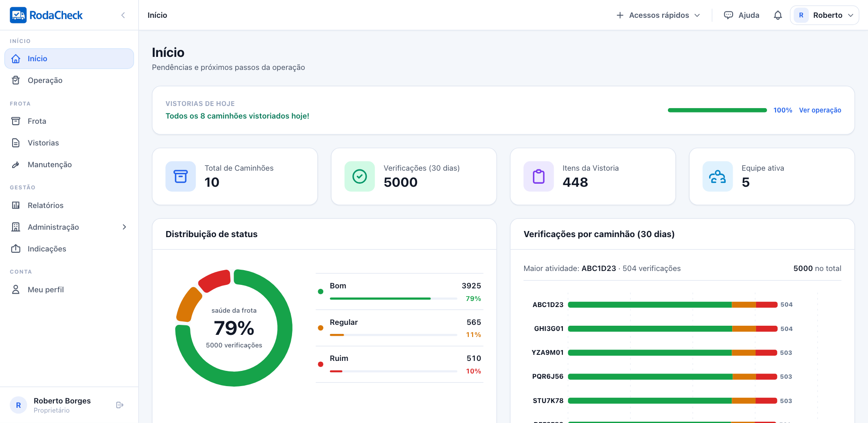Click the Verificações (30 dias) card label
This screenshot has width=868, height=423.
tap(421, 168)
